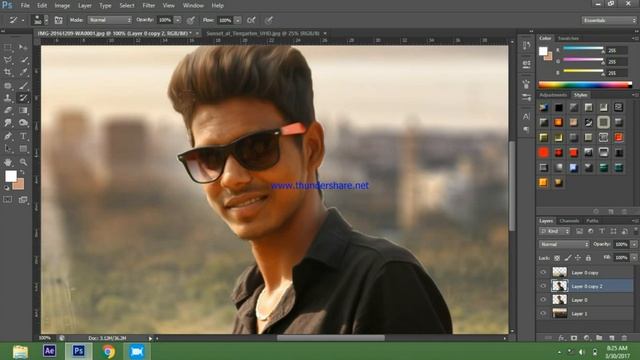Open the History panel icon in side dock
The width and height of the screenshot is (640, 360).
[526, 45]
